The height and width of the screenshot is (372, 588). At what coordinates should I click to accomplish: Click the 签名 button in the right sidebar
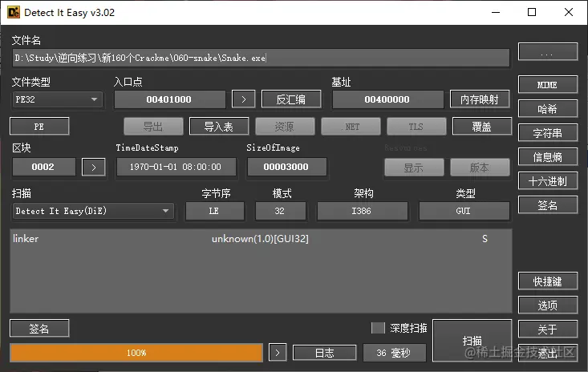click(548, 205)
